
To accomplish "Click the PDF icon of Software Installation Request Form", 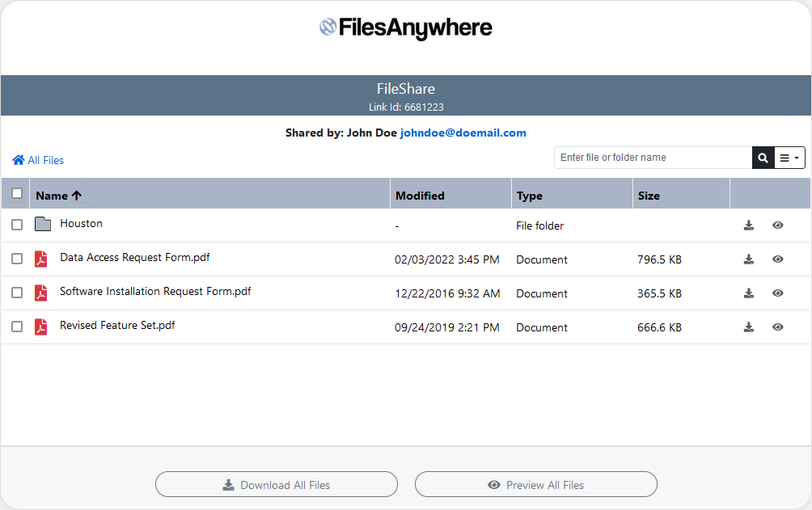I will pos(41,293).
